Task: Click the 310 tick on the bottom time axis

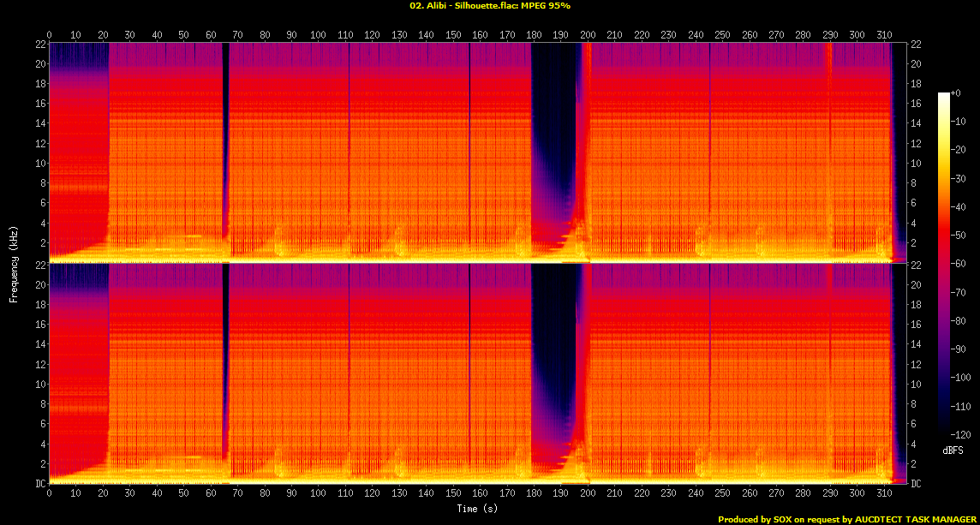Action: [x=883, y=493]
